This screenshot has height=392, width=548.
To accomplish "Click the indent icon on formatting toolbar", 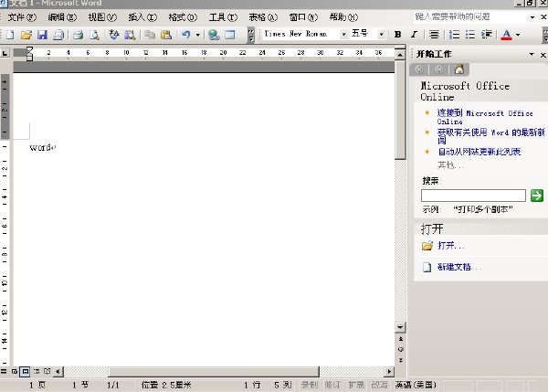I will click(487, 35).
